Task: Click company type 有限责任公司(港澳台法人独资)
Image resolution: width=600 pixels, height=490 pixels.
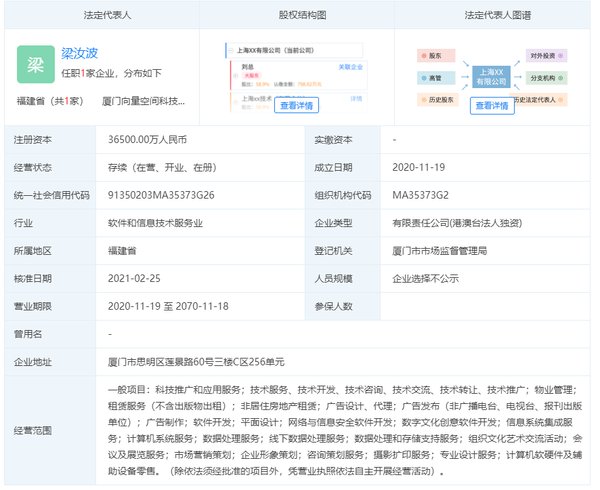Action: (x=457, y=223)
